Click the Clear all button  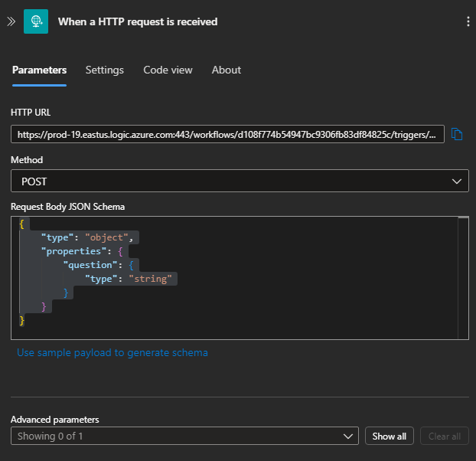(445, 436)
